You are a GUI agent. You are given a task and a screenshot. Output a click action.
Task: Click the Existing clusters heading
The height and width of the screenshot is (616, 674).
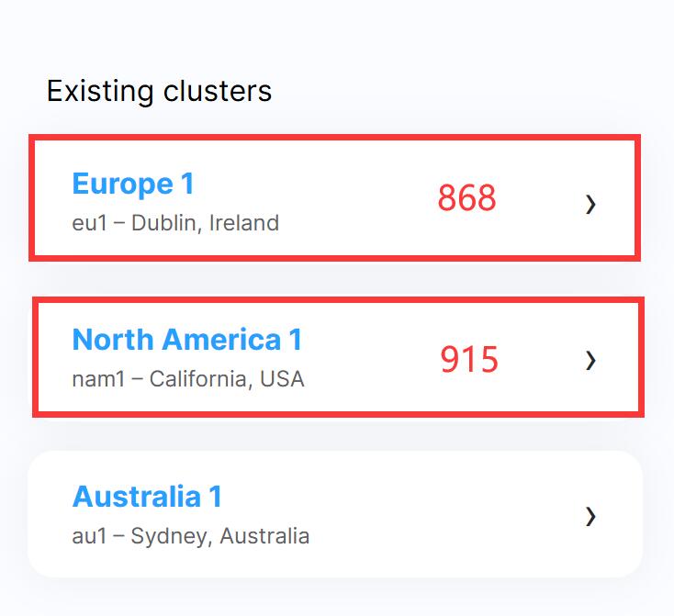coord(159,91)
